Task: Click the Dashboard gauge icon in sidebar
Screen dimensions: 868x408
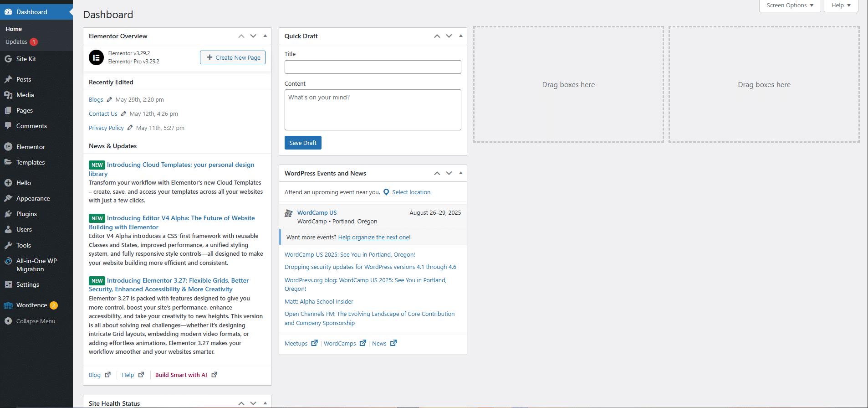Action: tap(8, 12)
